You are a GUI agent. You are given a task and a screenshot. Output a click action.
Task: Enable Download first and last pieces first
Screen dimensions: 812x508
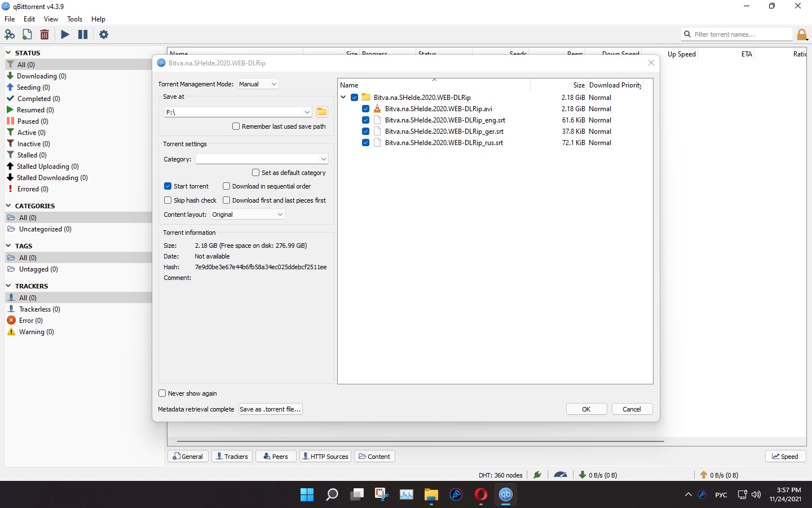point(226,200)
